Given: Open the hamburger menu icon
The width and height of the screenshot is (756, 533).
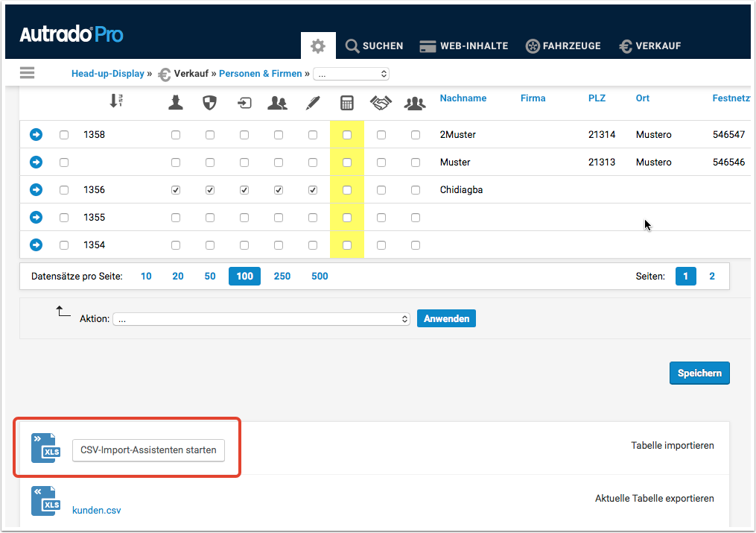Looking at the screenshot, I should click(x=28, y=73).
